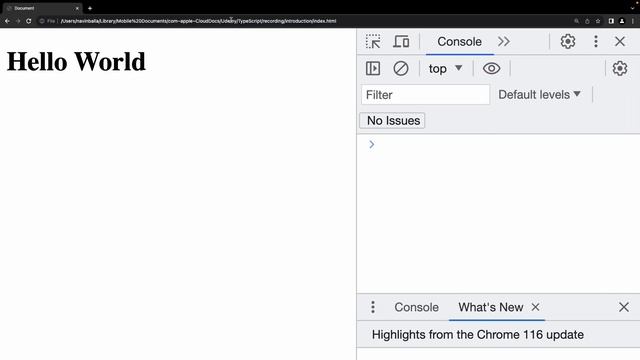The height and width of the screenshot is (360, 640).
Task: Click the Hello World heading
Action: click(x=76, y=62)
